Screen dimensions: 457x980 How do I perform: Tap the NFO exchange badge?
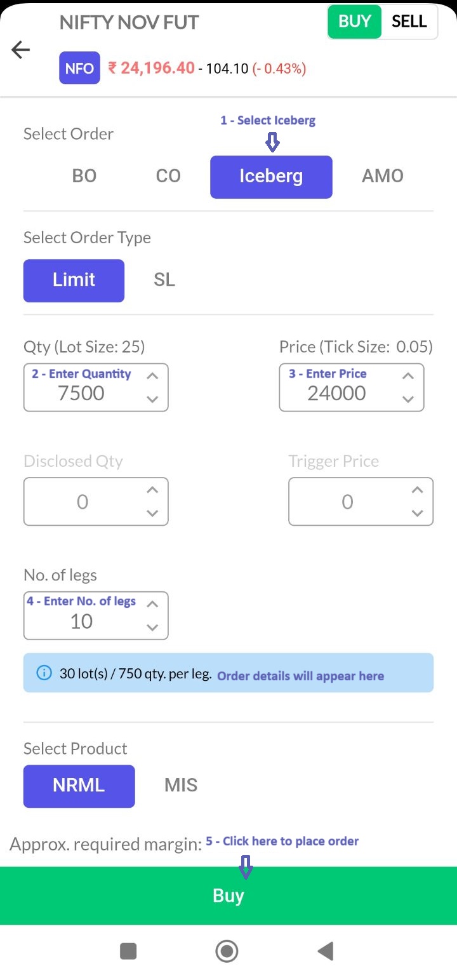(x=79, y=68)
